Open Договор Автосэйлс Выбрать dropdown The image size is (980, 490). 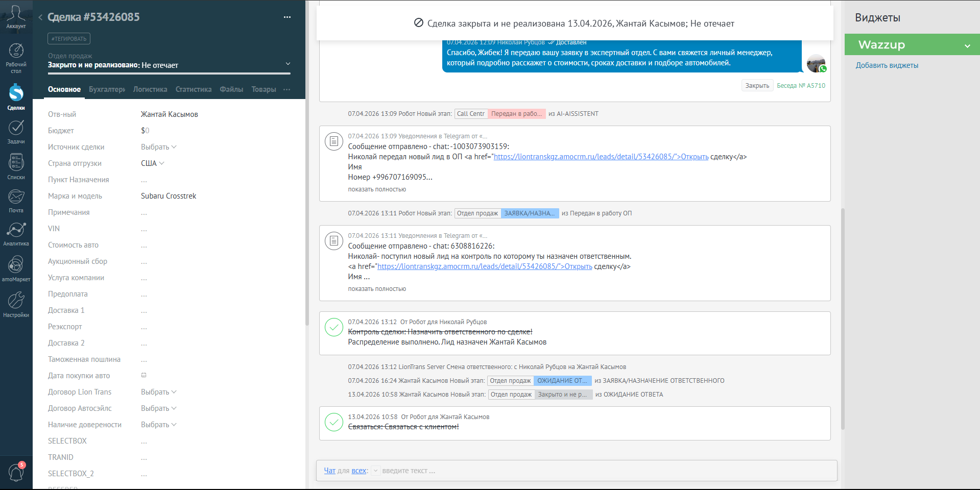click(x=159, y=408)
